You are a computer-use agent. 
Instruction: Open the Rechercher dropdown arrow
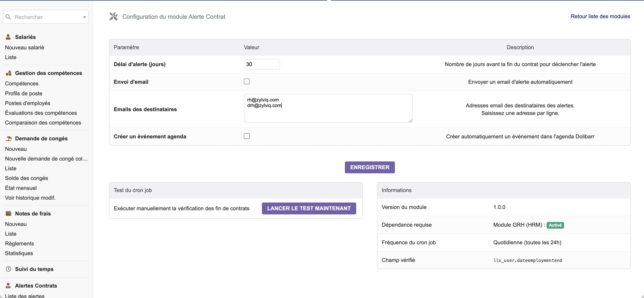(x=84, y=17)
